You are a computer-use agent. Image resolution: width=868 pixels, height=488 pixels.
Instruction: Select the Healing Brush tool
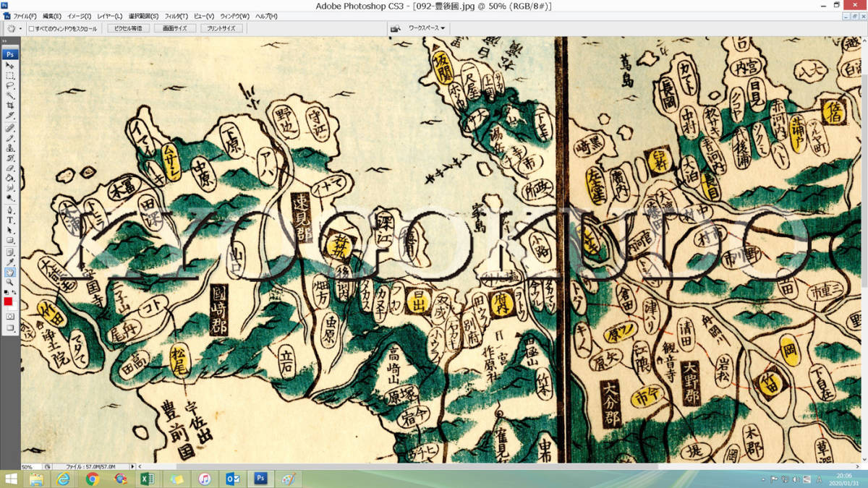(10, 127)
